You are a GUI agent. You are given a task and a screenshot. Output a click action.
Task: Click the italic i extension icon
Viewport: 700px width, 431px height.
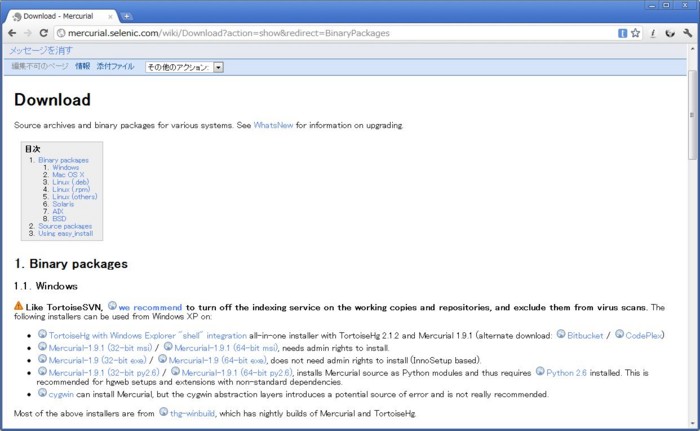(x=653, y=33)
